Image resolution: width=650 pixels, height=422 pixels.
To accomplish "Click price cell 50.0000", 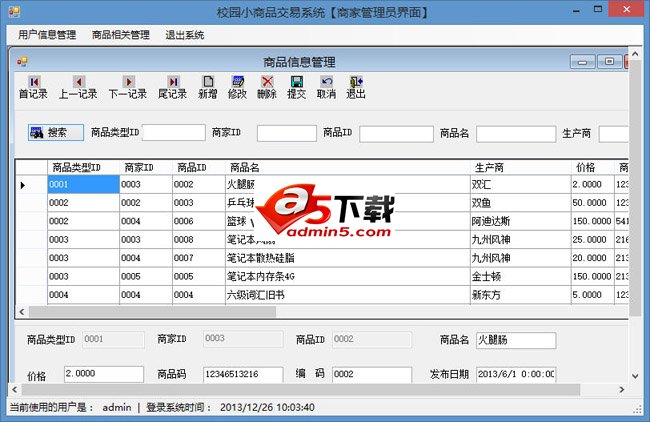I will (x=592, y=203).
